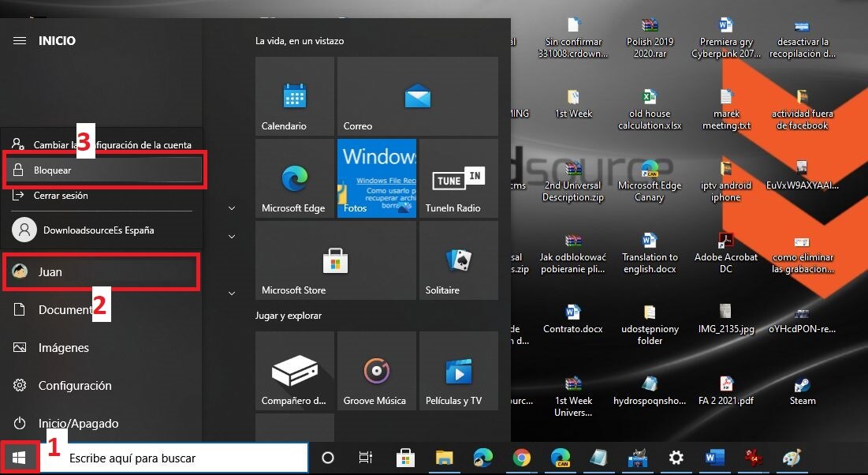
Task: Select actividad fuera de facebook desktop file
Action: 802,110
